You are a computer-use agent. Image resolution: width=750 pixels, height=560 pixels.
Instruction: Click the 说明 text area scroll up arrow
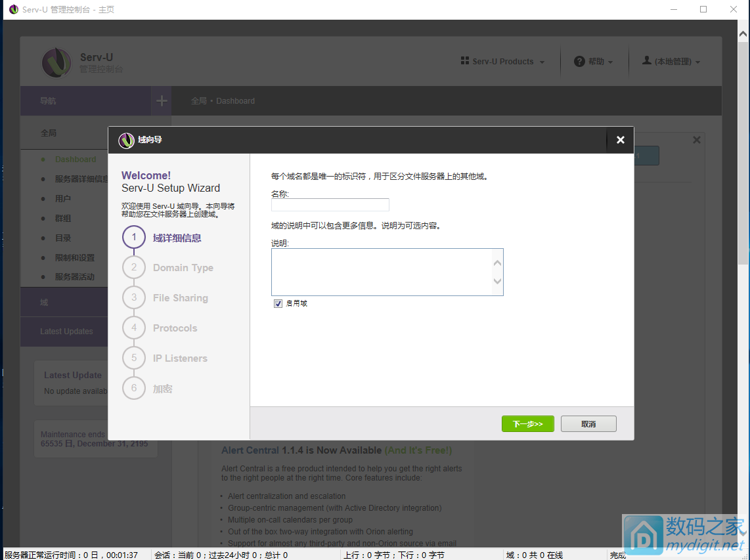497,263
